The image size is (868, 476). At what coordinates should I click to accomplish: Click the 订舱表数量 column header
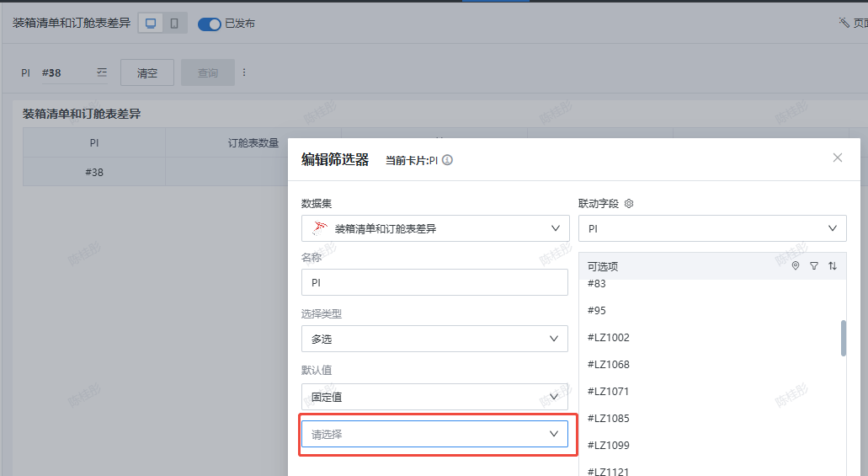[x=253, y=142]
